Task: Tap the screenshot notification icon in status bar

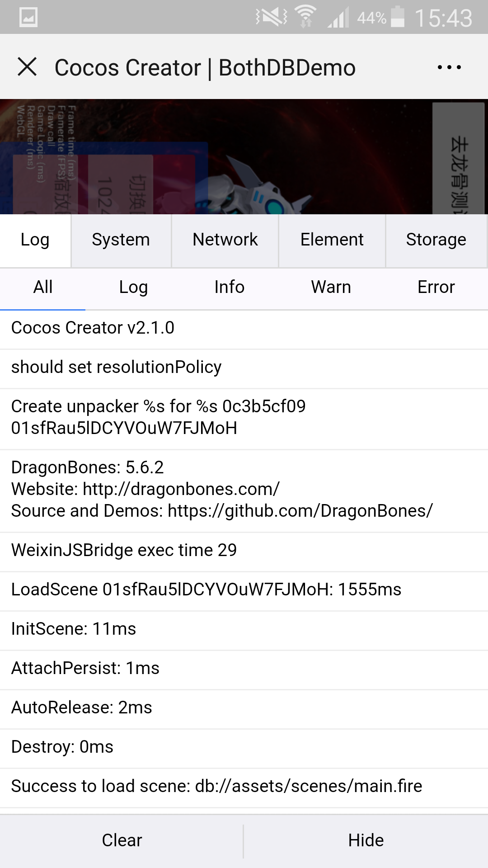Action: click(28, 18)
